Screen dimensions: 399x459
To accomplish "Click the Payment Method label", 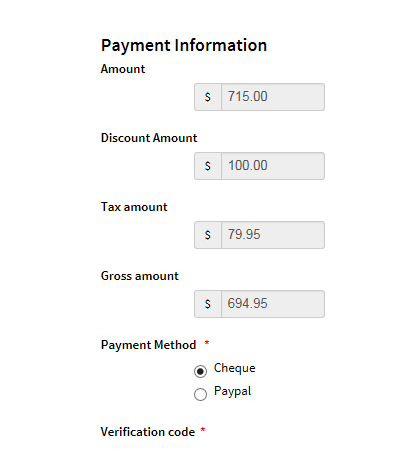I will tap(148, 345).
